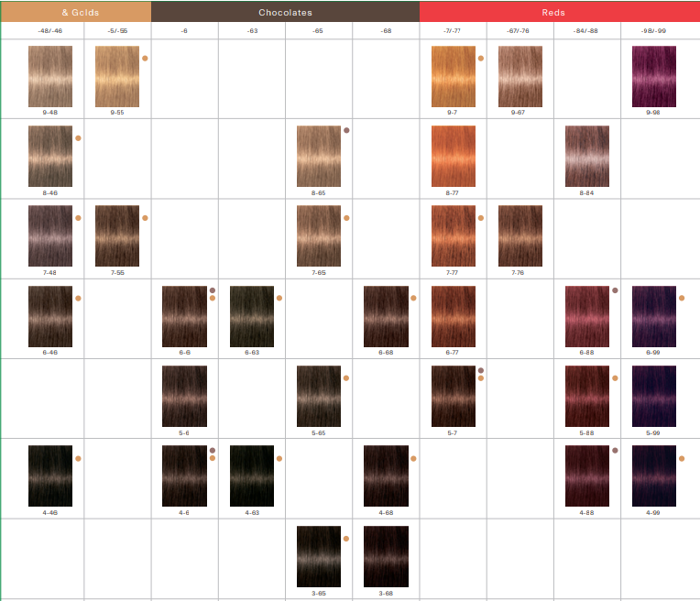Click the -65 column heading

[x=318, y=31]
